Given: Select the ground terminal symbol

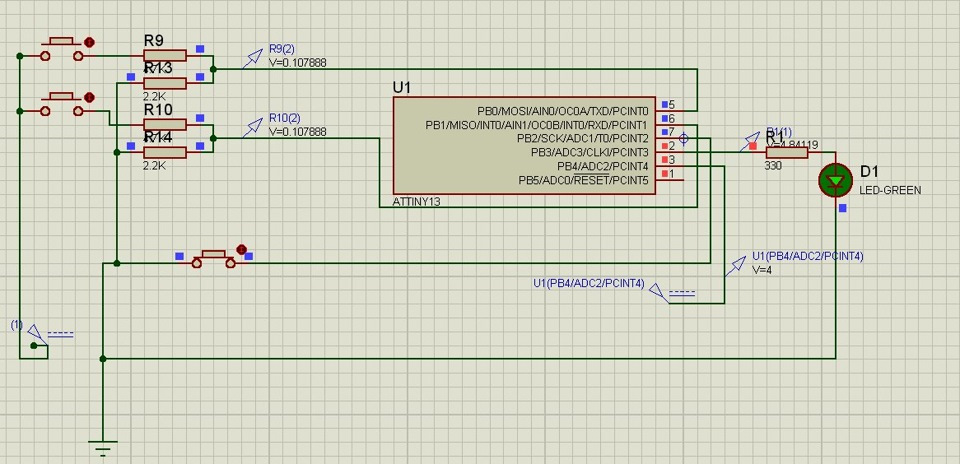Looking at the screenshot, I should [103, 449].
